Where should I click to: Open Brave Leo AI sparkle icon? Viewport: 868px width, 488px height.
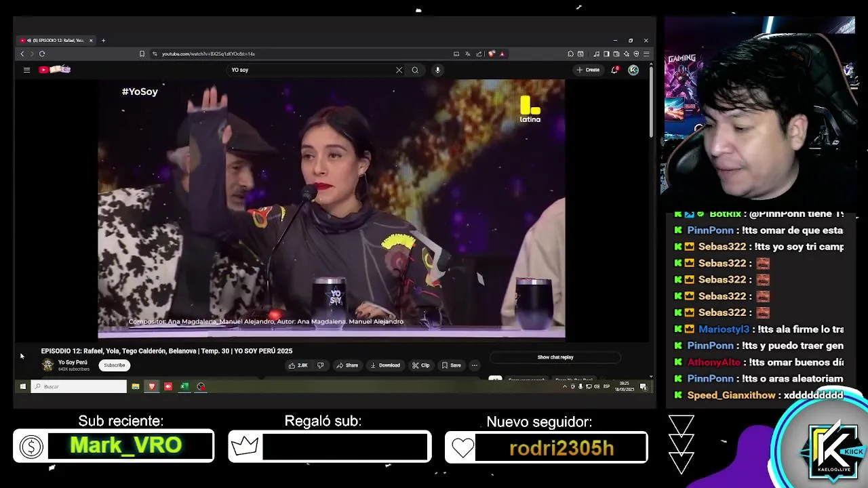(626, 54)
